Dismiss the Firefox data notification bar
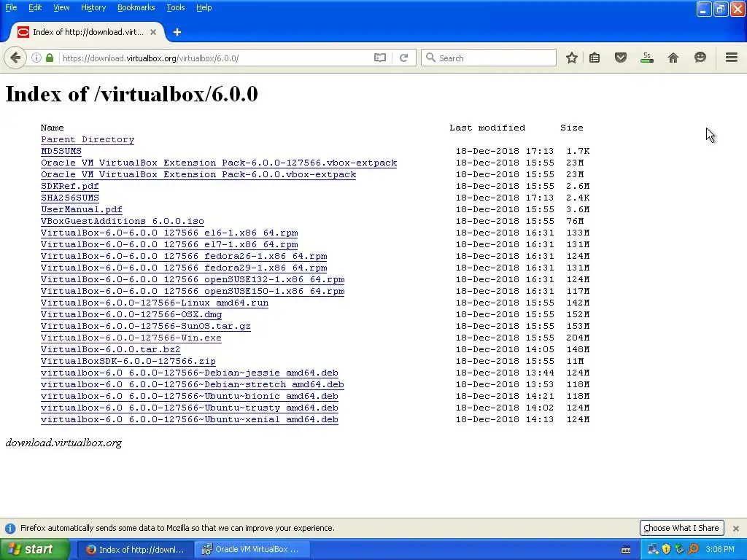Screen dimensions: 747x560 click(x=735, y=528)
